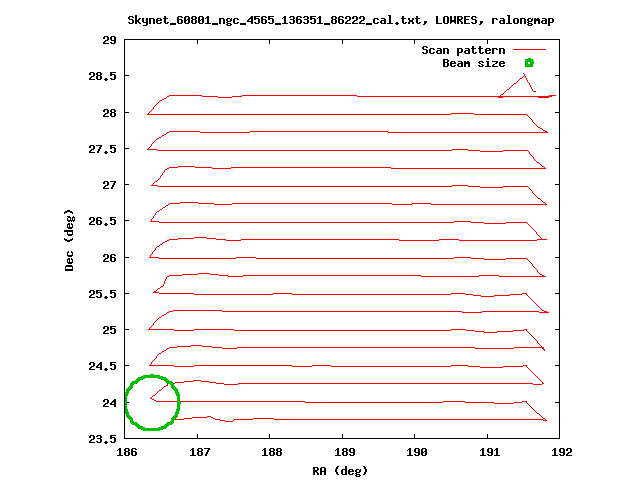Click the Dec tick label 23.5
The width and height of the screenshot is (640, 480).
pos(102,439)
